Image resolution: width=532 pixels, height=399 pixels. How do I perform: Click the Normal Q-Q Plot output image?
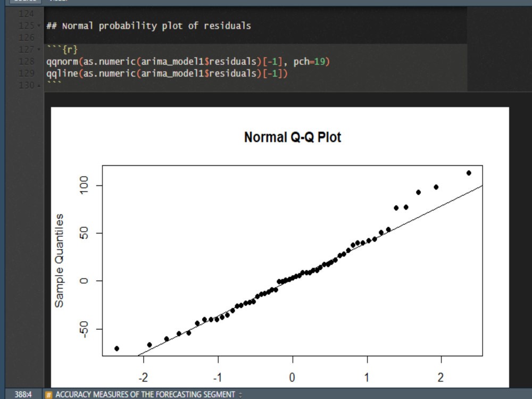[x=280, y=247]
